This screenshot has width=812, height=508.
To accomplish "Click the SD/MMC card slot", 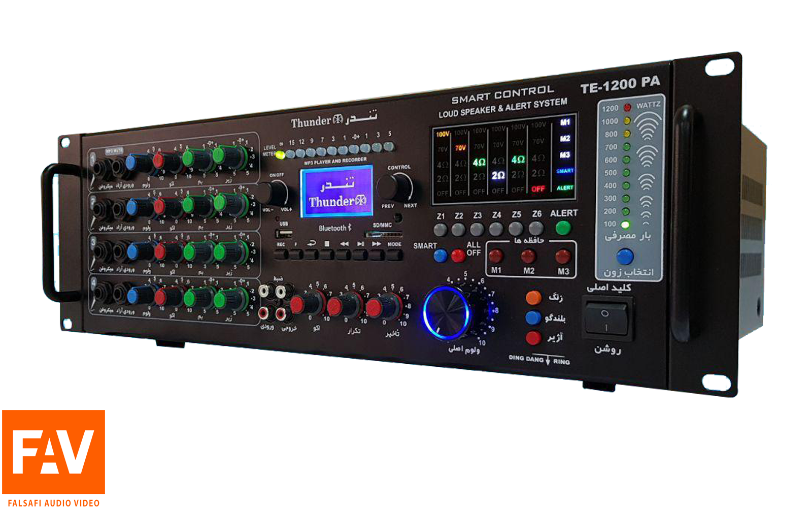I will (384, 235).
